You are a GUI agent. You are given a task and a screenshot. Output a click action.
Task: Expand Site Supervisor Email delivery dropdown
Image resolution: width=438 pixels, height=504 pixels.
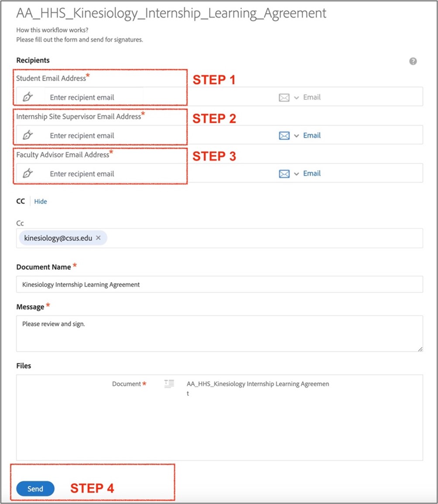(x=297, y=136)
